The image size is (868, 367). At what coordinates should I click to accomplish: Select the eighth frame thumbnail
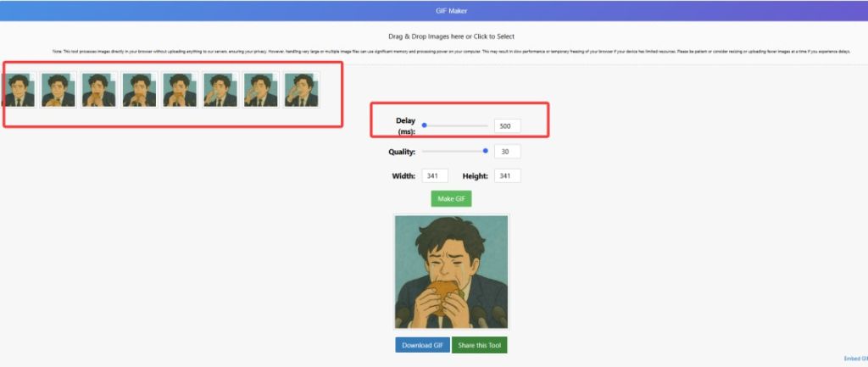click(x=301, y=89)
